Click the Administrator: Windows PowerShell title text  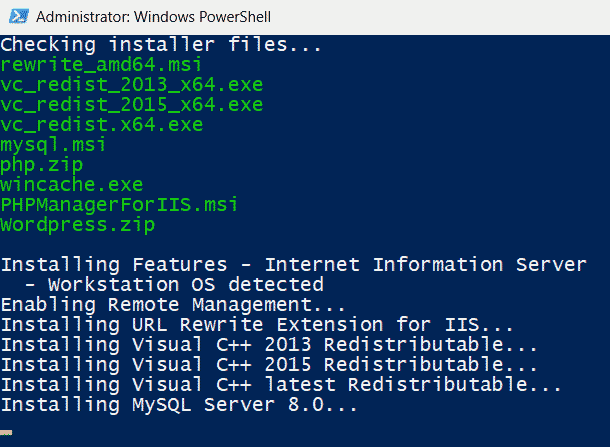(x=153, y=17)
